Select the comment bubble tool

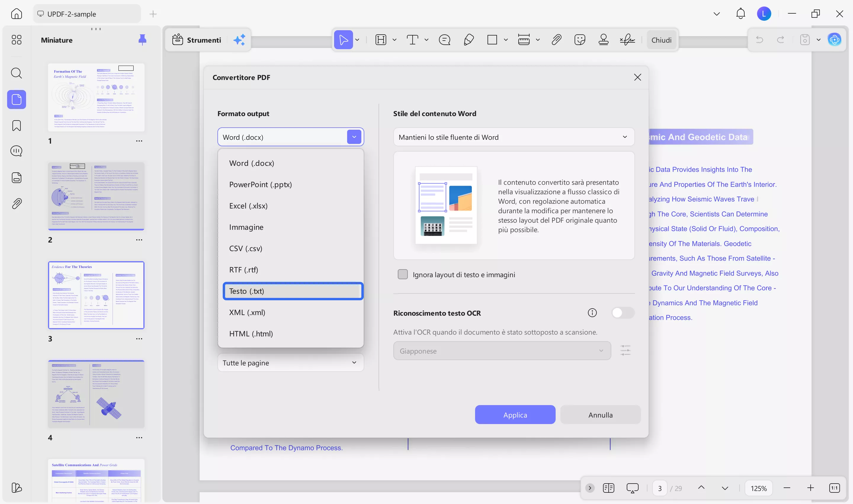pos(444,40)
